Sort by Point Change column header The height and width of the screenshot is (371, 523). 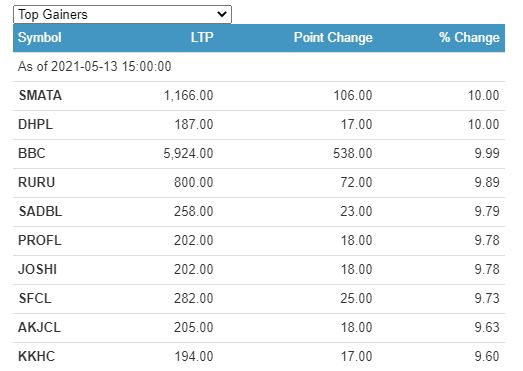[x=333, y=37]
